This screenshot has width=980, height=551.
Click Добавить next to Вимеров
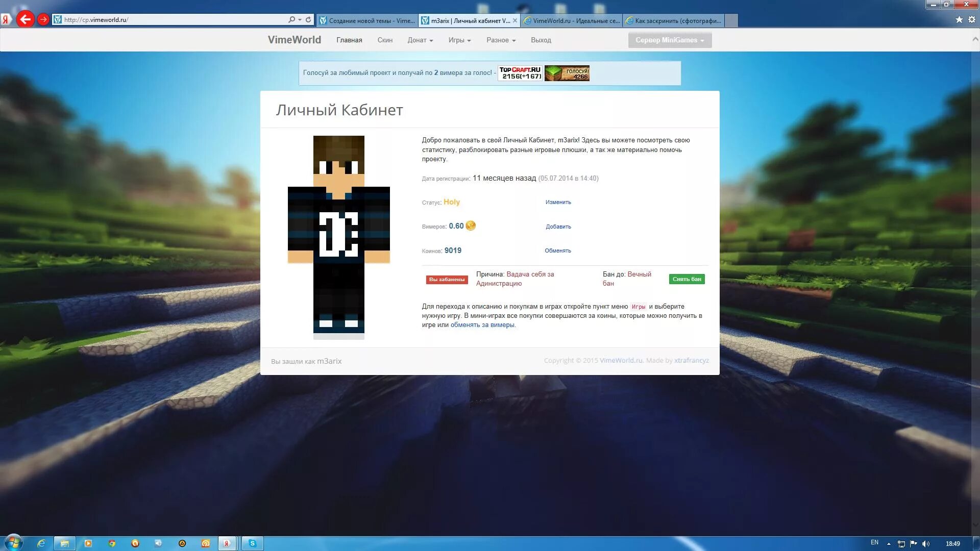pos(558,227)
